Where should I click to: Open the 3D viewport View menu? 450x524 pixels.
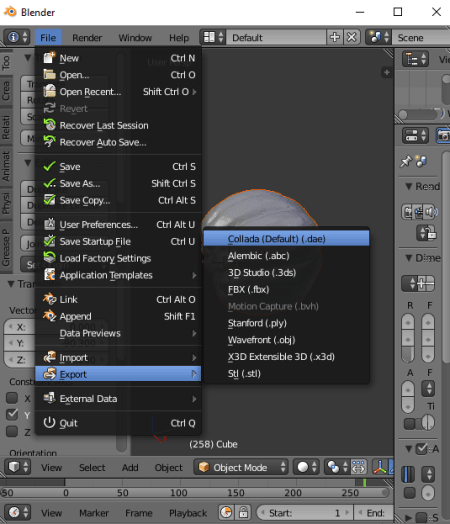[x=51, y=467]
